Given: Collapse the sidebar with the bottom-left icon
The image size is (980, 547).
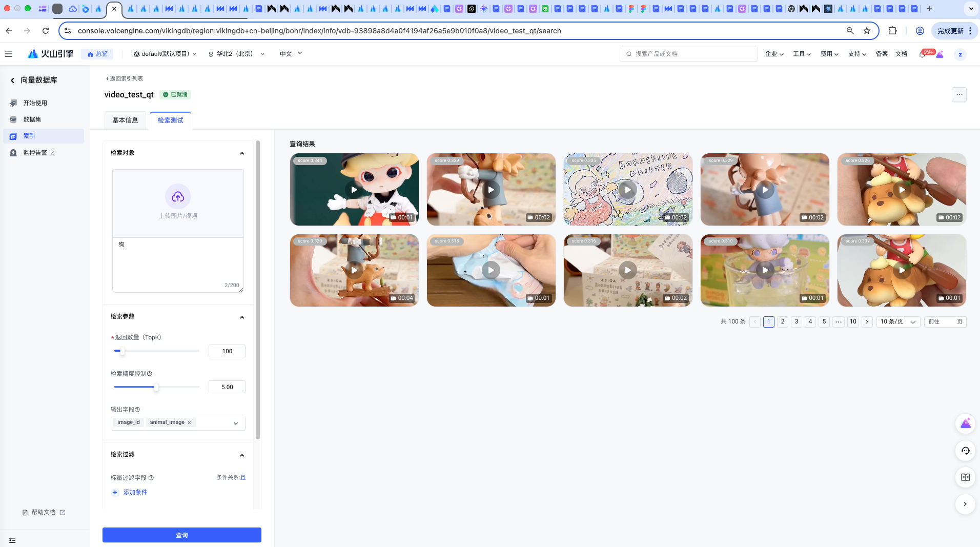Looking at the screenshot, I should pos(12,540).
